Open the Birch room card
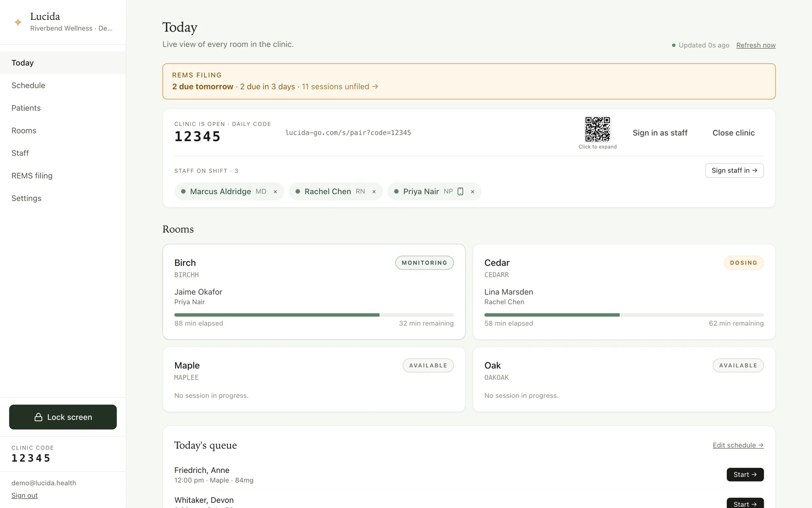 [314, 292]
